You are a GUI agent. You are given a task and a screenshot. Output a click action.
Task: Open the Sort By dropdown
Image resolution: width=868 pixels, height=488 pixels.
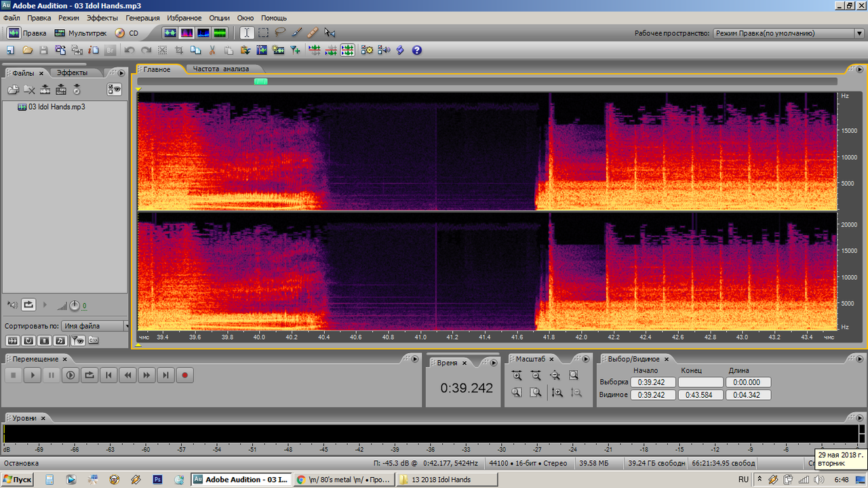(x=95, y=326)
